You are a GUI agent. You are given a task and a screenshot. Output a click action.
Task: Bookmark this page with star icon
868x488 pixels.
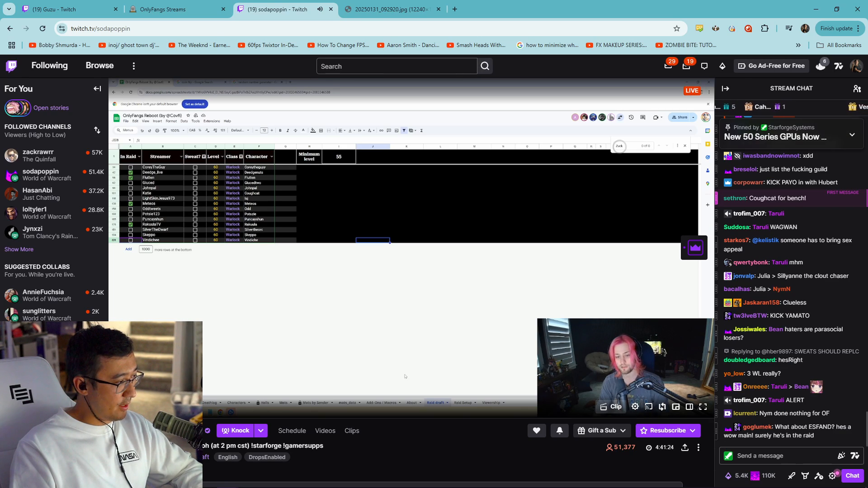pos(676,28)
